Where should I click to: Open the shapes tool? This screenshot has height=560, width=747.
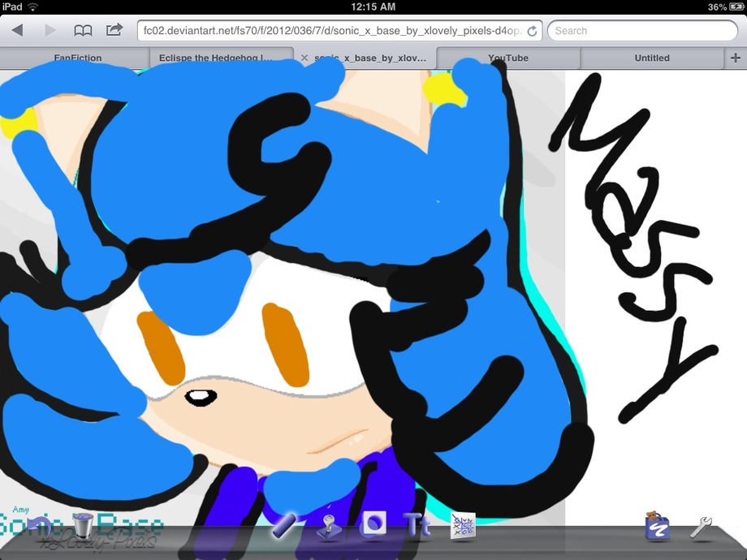[x=373, y=525]
